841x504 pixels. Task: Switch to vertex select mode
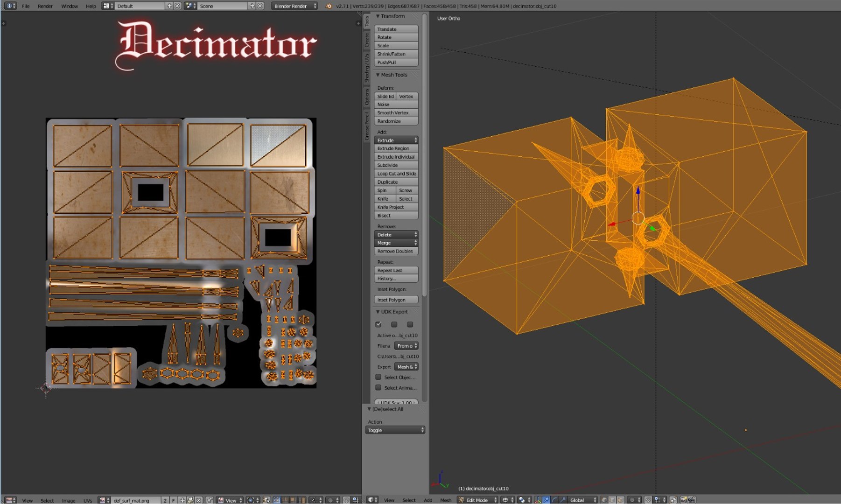603,500
